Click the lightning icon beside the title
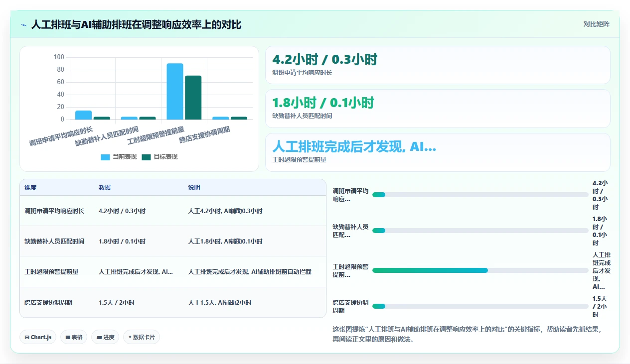630x364 pixels. point(24,25)
